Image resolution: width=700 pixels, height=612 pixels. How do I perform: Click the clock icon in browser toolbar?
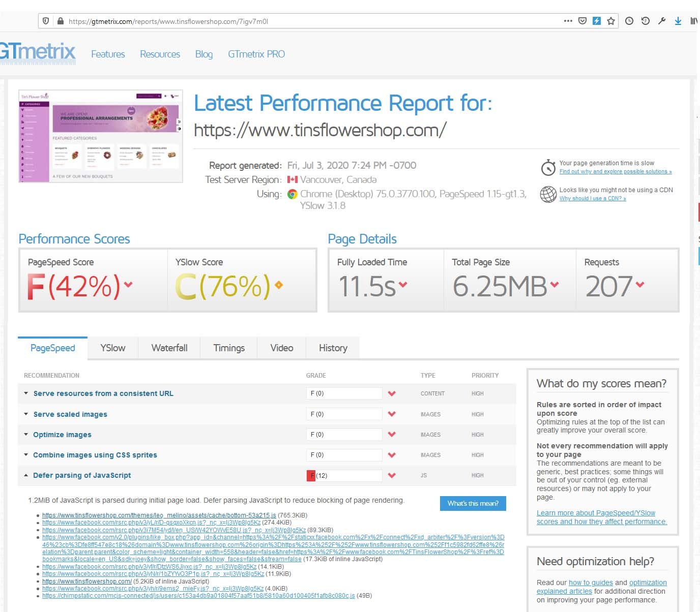629,21
